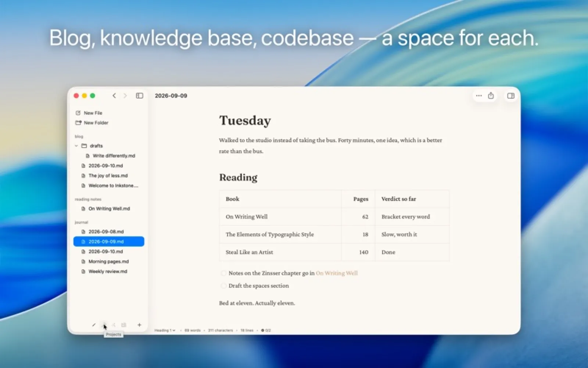588x368 pixels.
Task: Click the plus icon at sidebar bottom
Action: [139, 325]
